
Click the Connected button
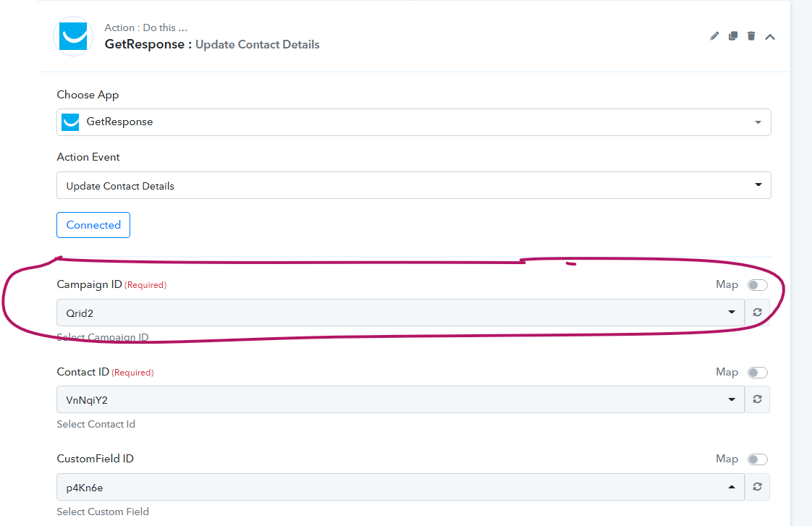93,225
